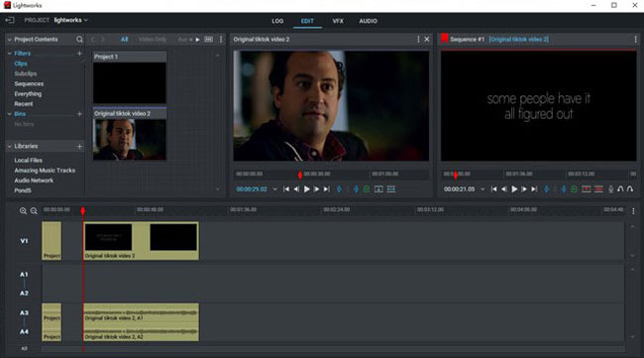Select Everything filter
This screenshot has width=644, height=358.
[28, 93]
